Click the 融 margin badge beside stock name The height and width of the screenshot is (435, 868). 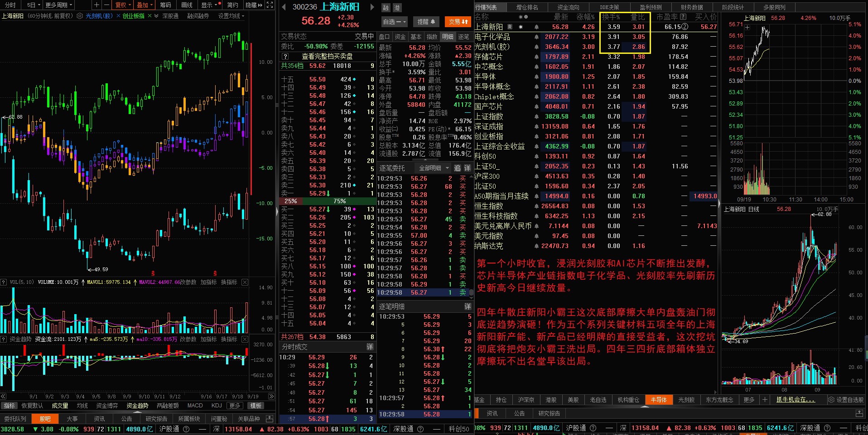[386, 8]
